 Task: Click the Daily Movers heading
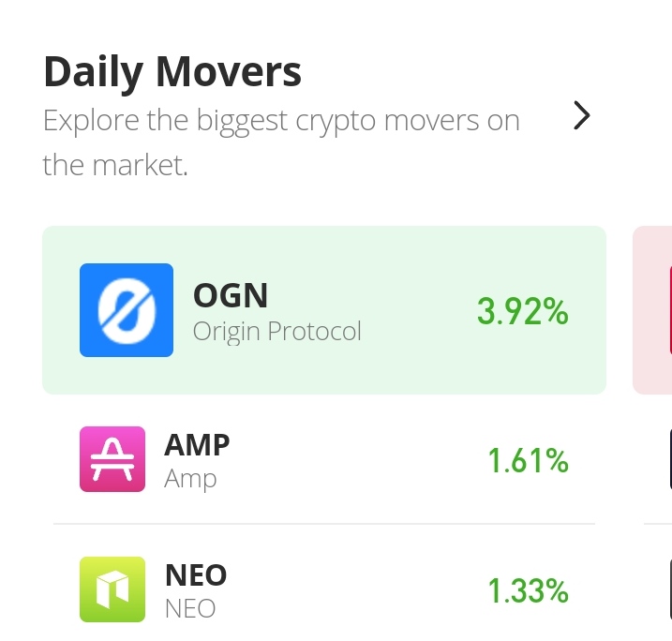pos(172,72)
